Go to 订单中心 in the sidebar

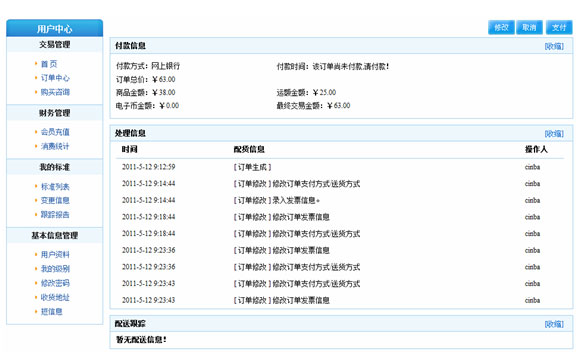55,78
